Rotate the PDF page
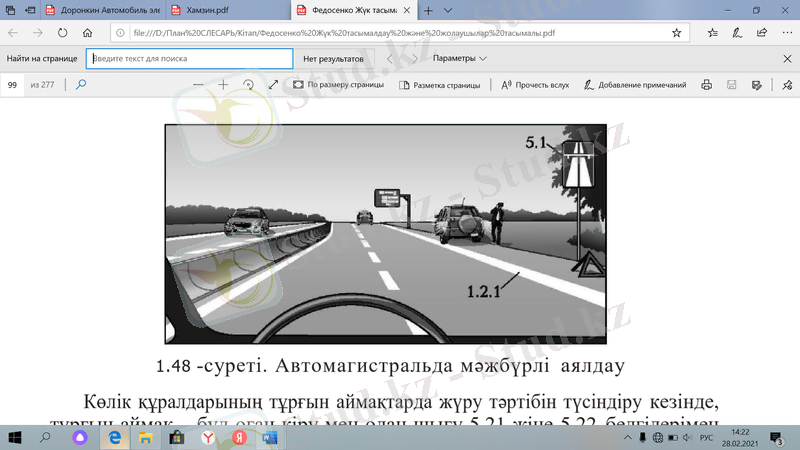 pyautogui.click(x=248, y=85)
